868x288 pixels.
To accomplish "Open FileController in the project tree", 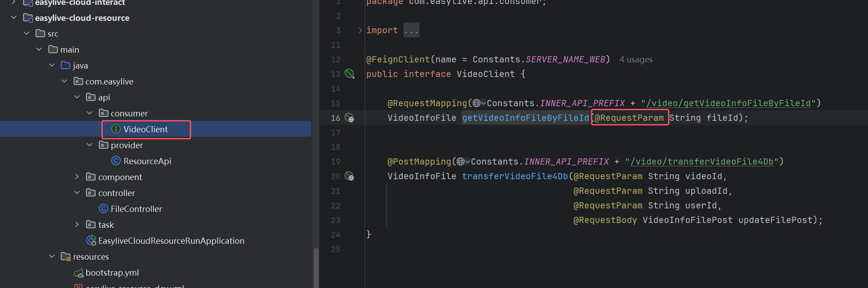I will 136,209.
